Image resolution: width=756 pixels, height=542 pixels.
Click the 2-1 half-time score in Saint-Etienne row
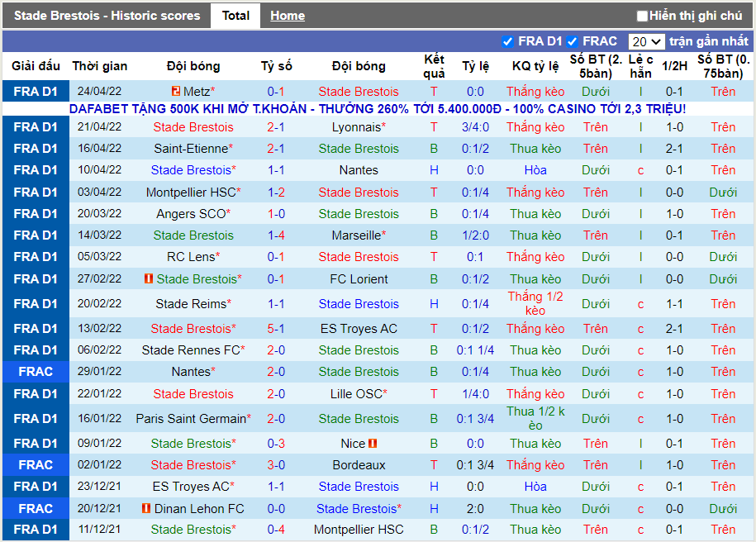(674, 149)
